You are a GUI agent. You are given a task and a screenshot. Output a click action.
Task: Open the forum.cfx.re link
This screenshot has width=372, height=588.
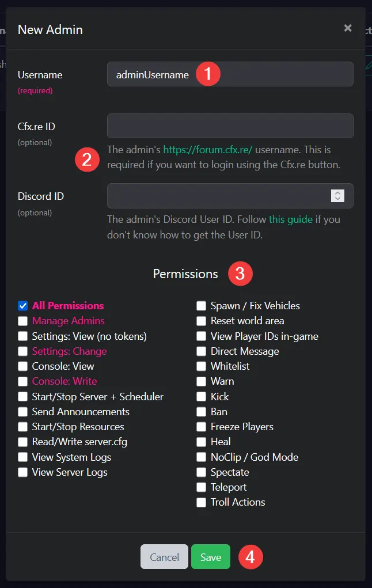(x=208, y=150)
